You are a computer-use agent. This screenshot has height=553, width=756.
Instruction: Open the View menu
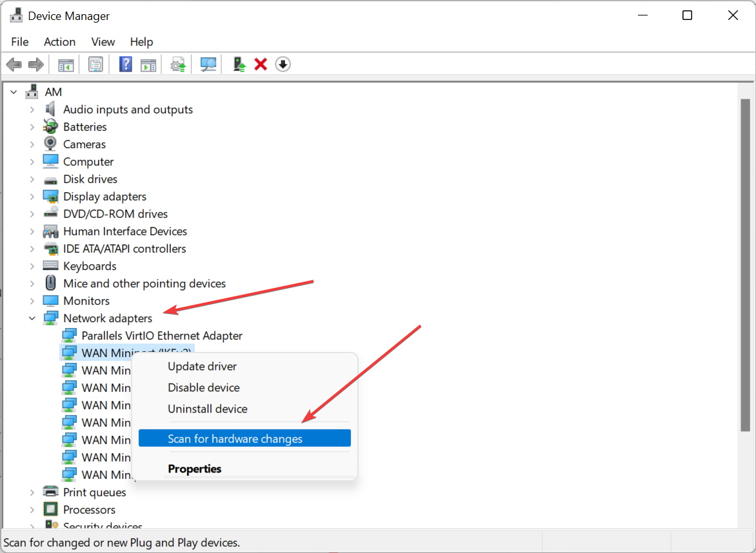[103, 42]
